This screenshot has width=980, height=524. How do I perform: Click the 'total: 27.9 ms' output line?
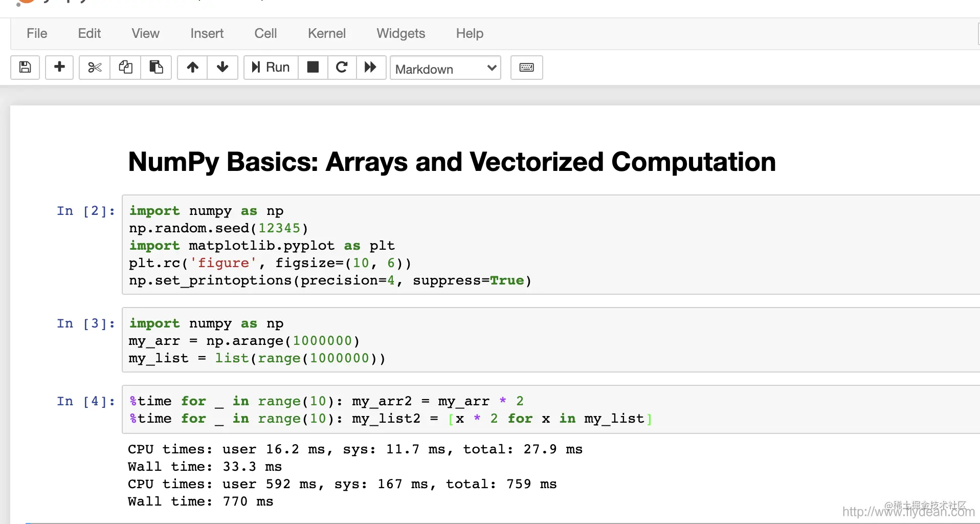355,449
